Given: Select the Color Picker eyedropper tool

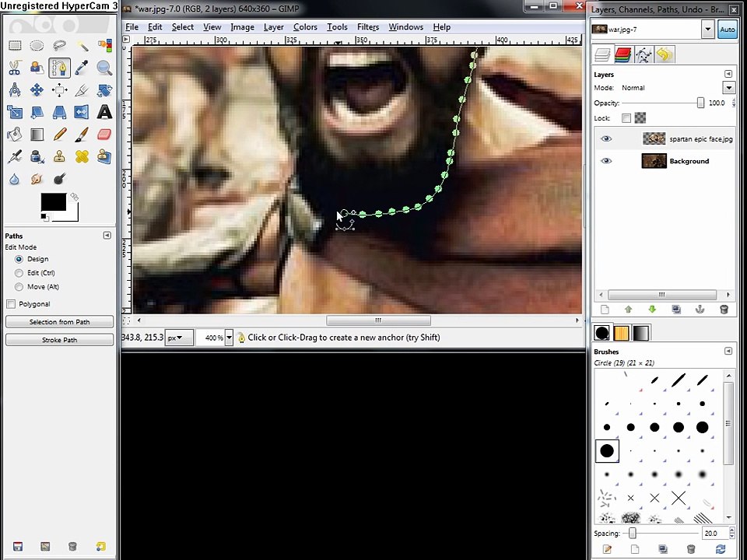Looking at the screenshot, I should pyautogui.click(x=82, y=68).
